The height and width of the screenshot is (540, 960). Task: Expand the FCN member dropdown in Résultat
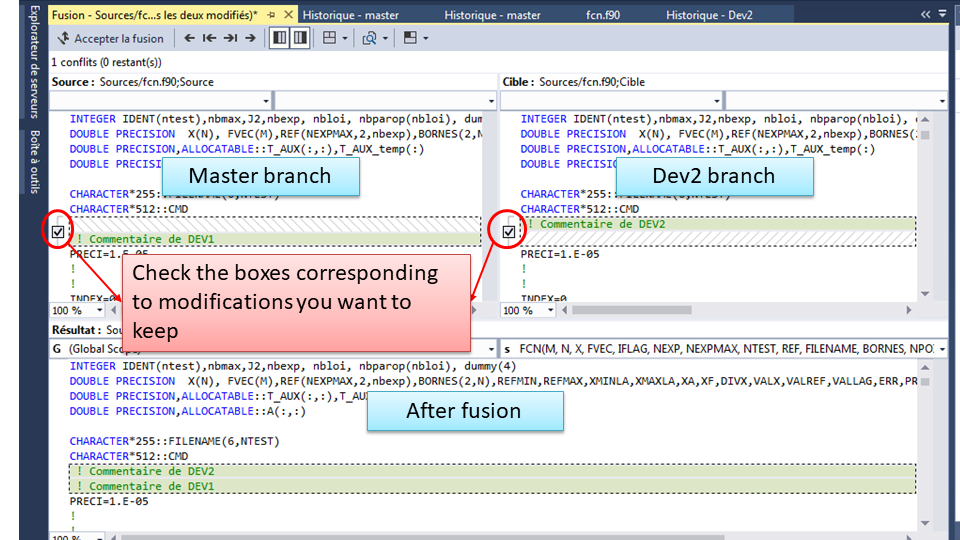[x=942, y=349]
